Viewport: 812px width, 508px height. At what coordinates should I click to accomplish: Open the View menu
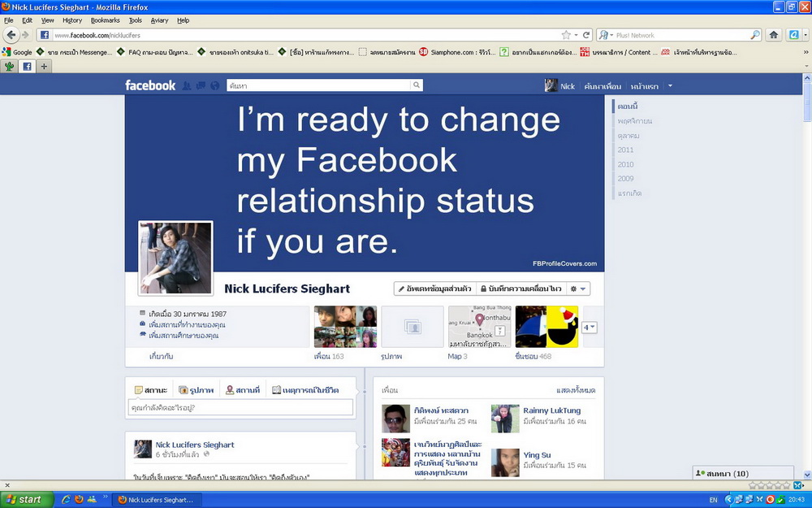coord(48,20)
